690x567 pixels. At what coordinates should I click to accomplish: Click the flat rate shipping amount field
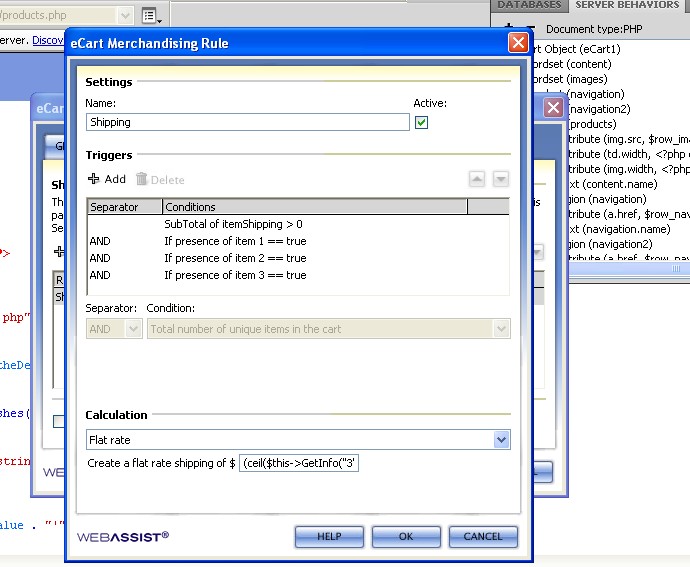(299, 463)
